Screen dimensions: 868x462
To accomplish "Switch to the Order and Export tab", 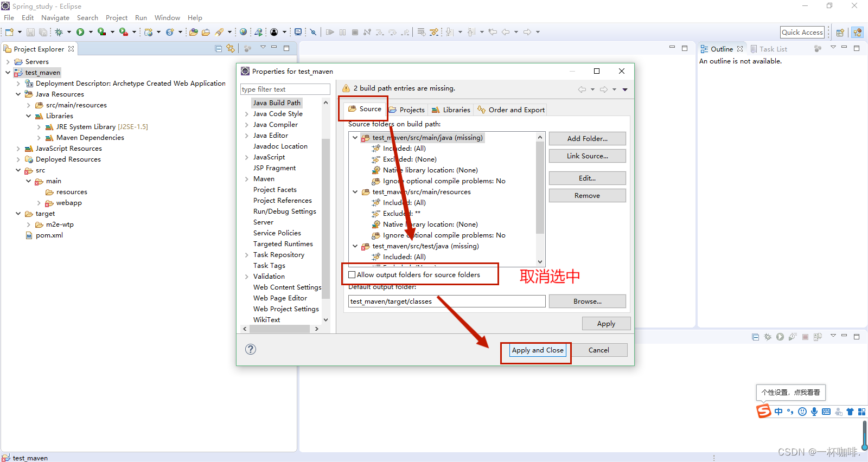I will click(x=510, y=110).
